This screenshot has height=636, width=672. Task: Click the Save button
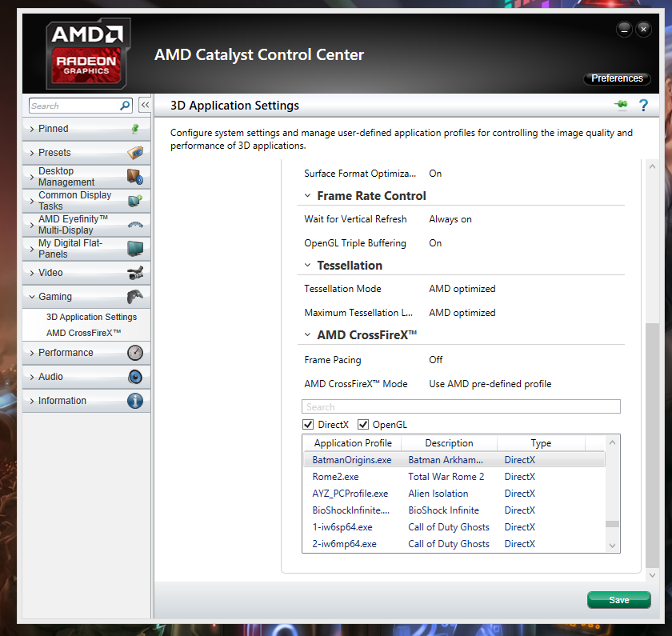tap(619, 600)
